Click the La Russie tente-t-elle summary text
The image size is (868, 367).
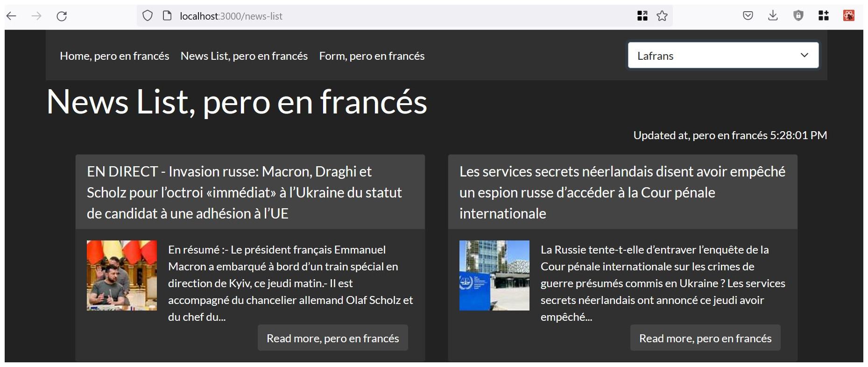(663, 283)
